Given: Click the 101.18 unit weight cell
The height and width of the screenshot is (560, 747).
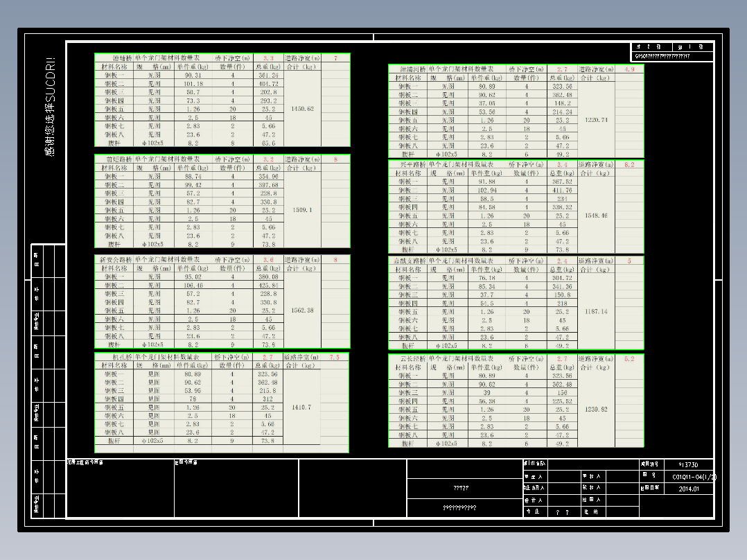Looking at the screenshot, I should [x=193, y=84].
